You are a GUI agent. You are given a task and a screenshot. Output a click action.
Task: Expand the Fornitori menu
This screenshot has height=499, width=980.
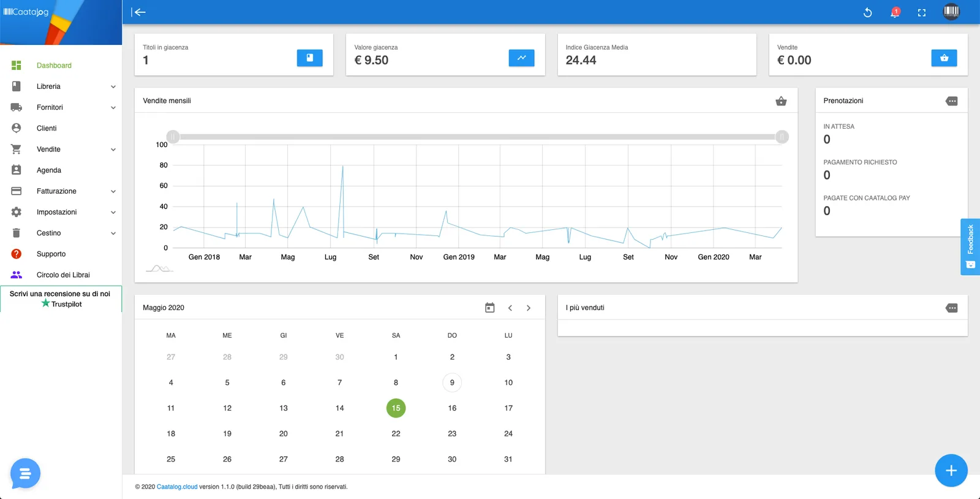click(x=61, y=107)
